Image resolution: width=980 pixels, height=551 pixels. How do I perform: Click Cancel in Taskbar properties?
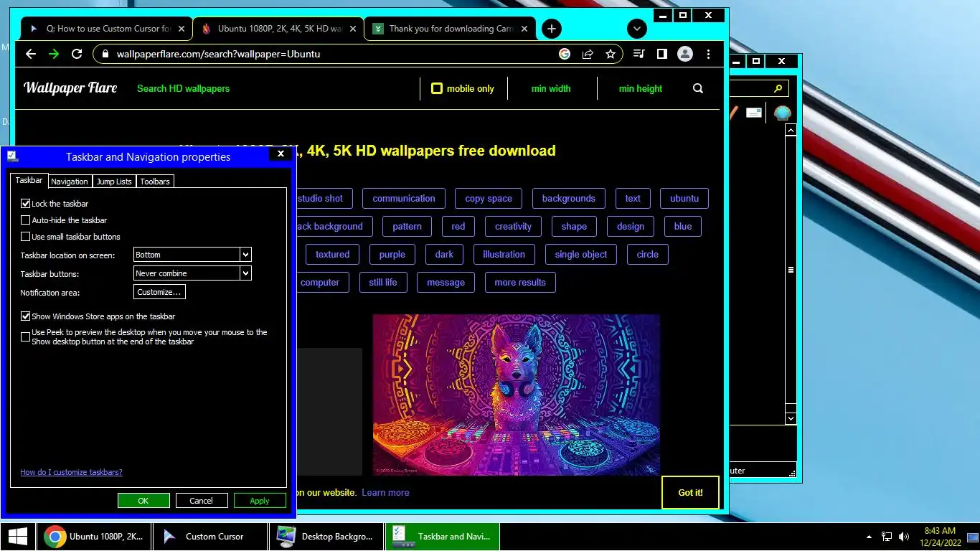pos(202,501)
